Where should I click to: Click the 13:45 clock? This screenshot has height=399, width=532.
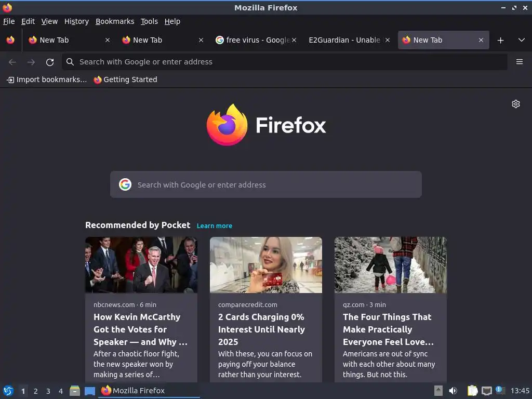pyautogui.click(x=520, y=391)
